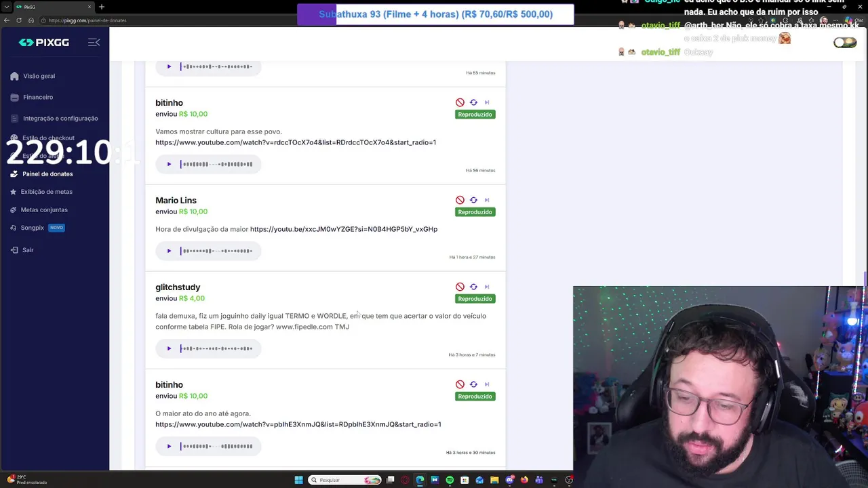Open the Windows Start menu
Screen dimensions: 868x488
tap(298, 480)
